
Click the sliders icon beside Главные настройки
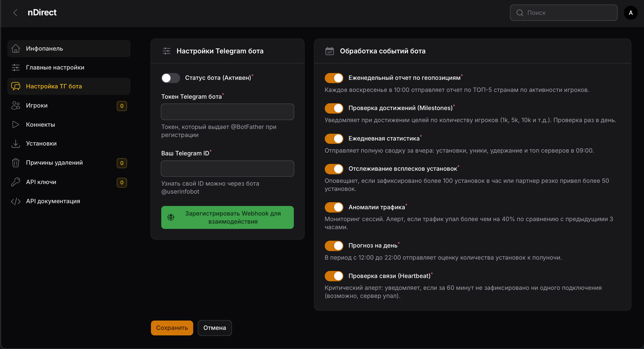tap(16, 67)
